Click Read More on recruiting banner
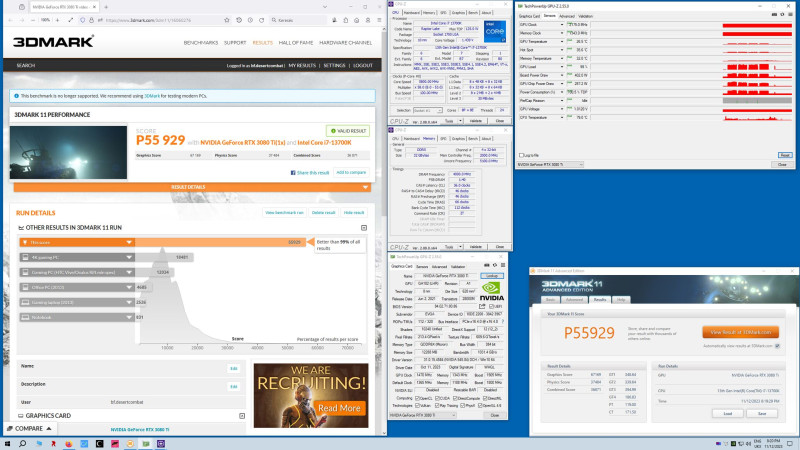The height and width of the screenshot is (450, 800). point(339,408)
